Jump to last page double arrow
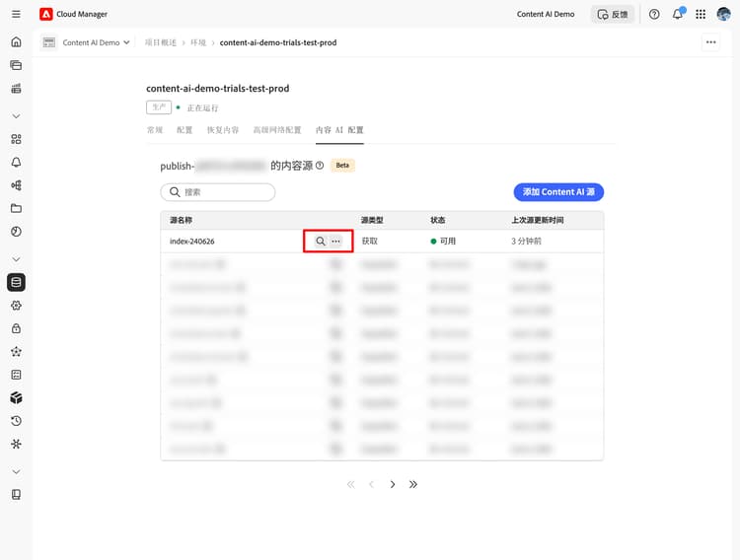 (413, 484)
